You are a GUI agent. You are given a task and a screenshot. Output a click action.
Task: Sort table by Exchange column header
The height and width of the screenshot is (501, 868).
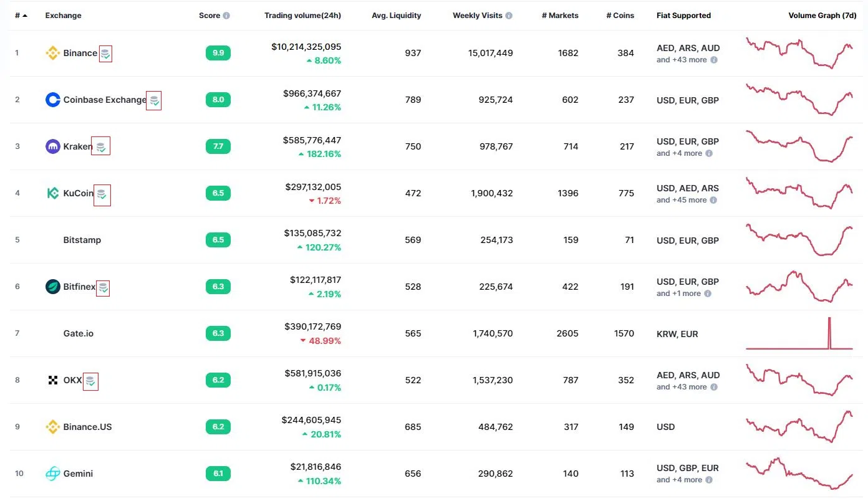(x=63, y=16)
